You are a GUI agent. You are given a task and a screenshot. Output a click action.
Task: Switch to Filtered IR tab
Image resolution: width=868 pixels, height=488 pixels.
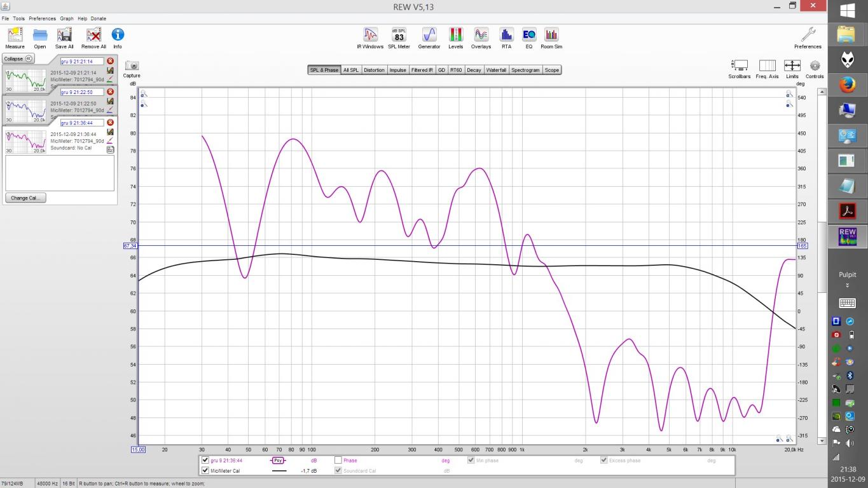422,70
